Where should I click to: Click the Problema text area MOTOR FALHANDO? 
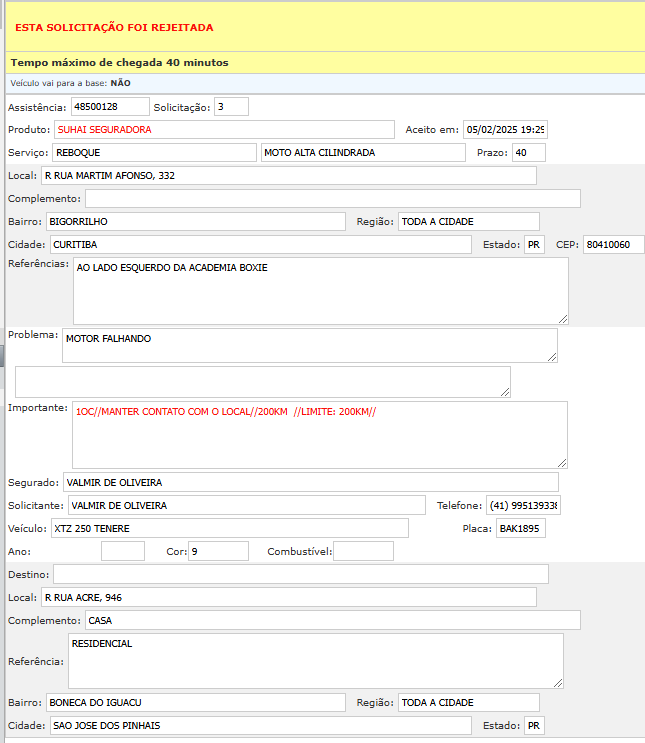(308, 345)
